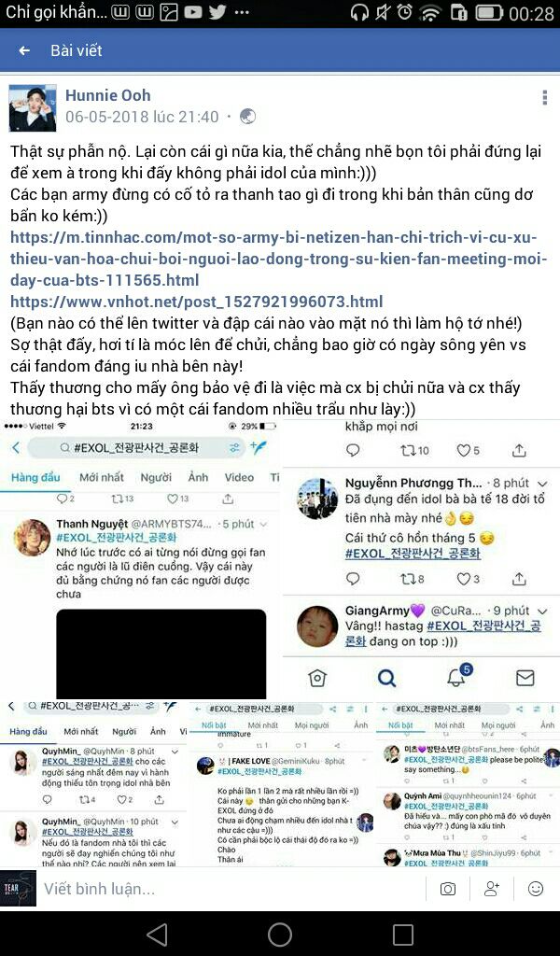The height and width of the screenshot is (956, 560).
Task: Attach photo with the camera icon
Action: click(x=448, y=889)
